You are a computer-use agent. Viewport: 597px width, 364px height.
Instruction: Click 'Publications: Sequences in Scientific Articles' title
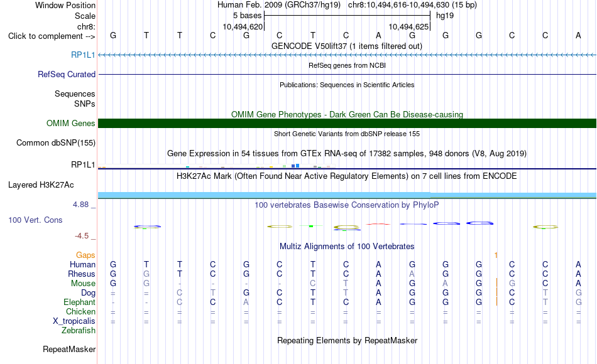pos(347,85)
